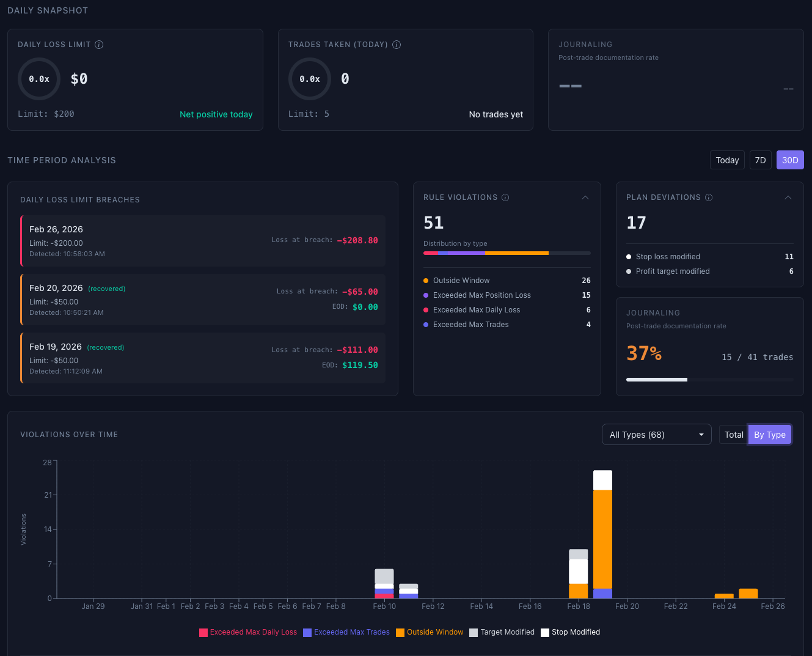This screenshot has width=812, height=656.
Task: Select the 7D time period filter
Action: (760, 160)
